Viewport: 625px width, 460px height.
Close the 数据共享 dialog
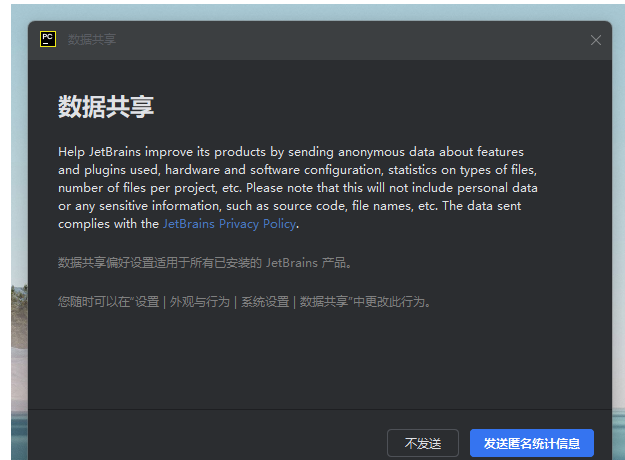point(596,40)
